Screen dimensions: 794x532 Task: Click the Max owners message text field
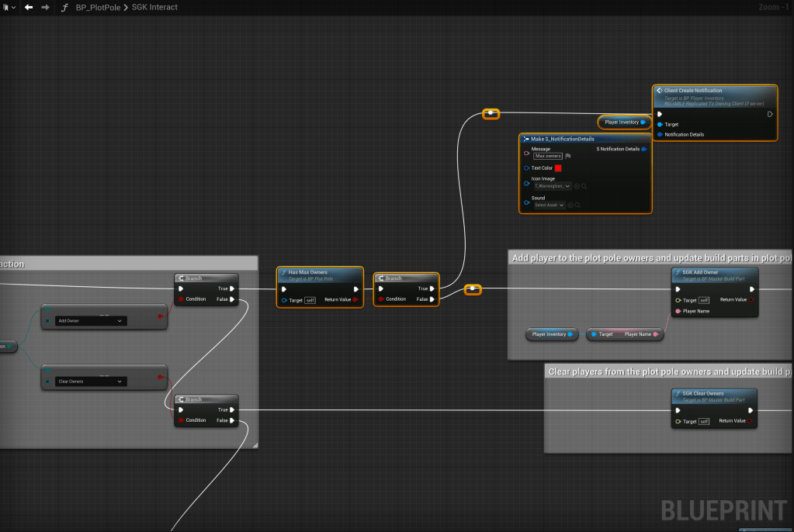548,156
